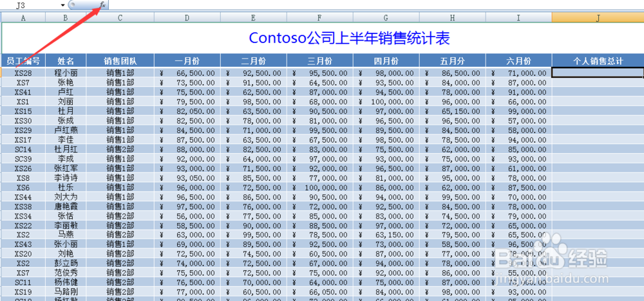The image size is (644, 301).
Task: Click May value 65,150.00 for 杜月
Action: (453, 111)
